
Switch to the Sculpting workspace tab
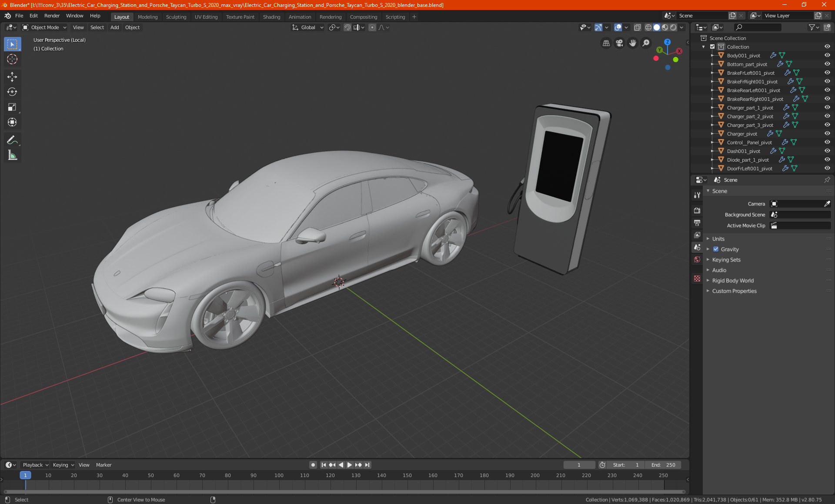[x=176, y=17]
